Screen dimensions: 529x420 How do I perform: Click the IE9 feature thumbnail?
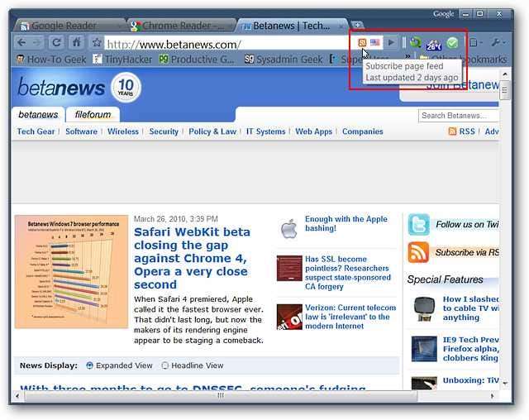[424, 349]
